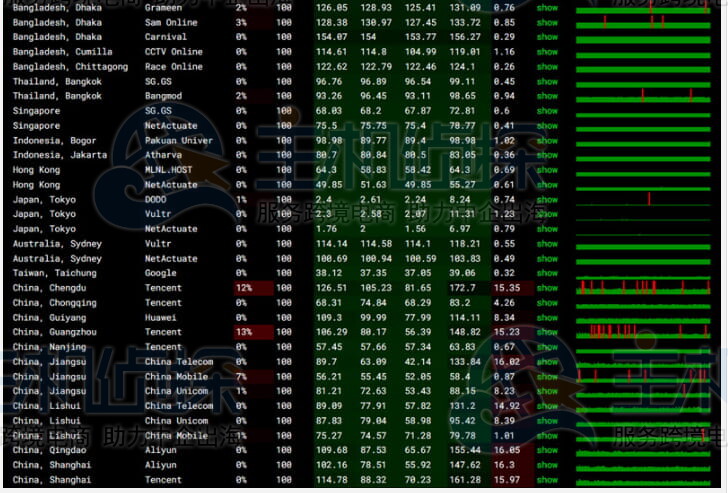728x493 pixels.
Task: Click show for Guiyang Huawei row
Action: tap(547, 318)
